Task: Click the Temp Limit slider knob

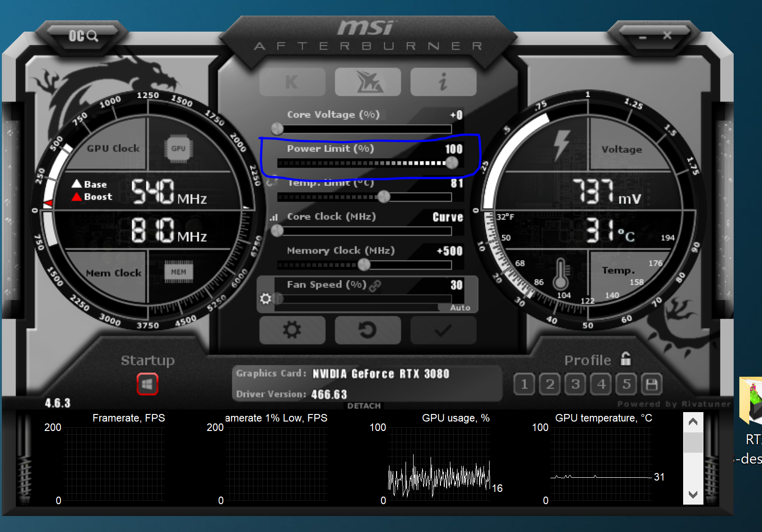Action: coord(384,197)
